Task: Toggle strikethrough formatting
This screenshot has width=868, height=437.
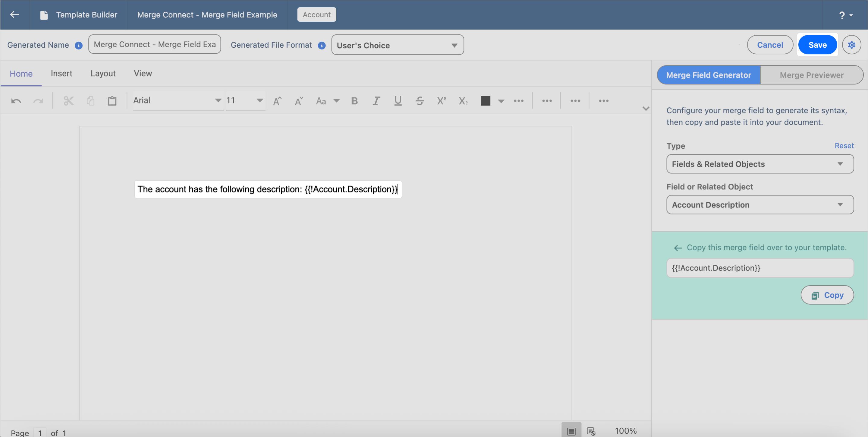Action: point(420,100)
